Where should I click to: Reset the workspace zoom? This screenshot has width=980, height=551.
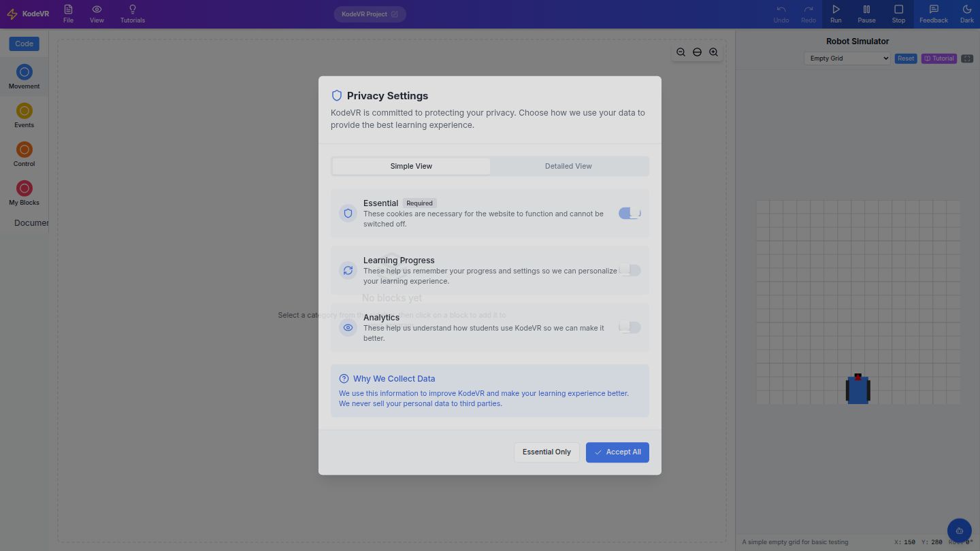pos(697,52)
